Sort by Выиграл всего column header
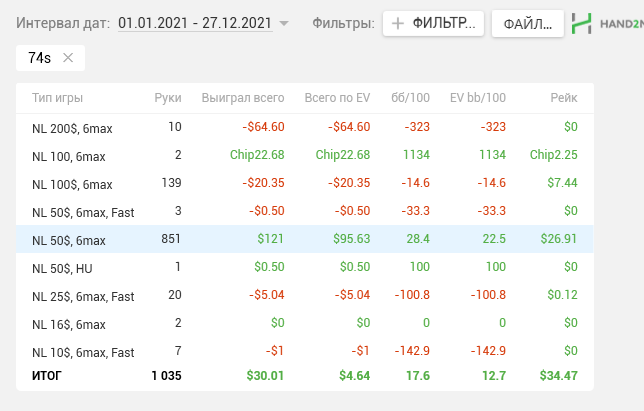 [x=242, y=98]
